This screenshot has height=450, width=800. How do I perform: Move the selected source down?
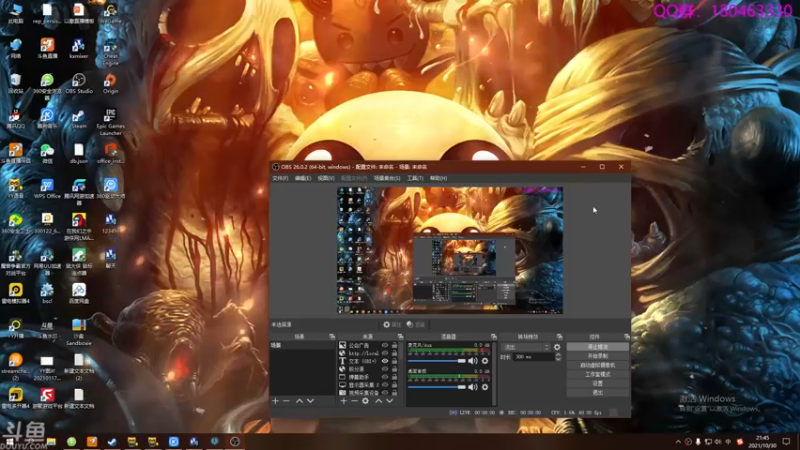[x=389, y=401]
